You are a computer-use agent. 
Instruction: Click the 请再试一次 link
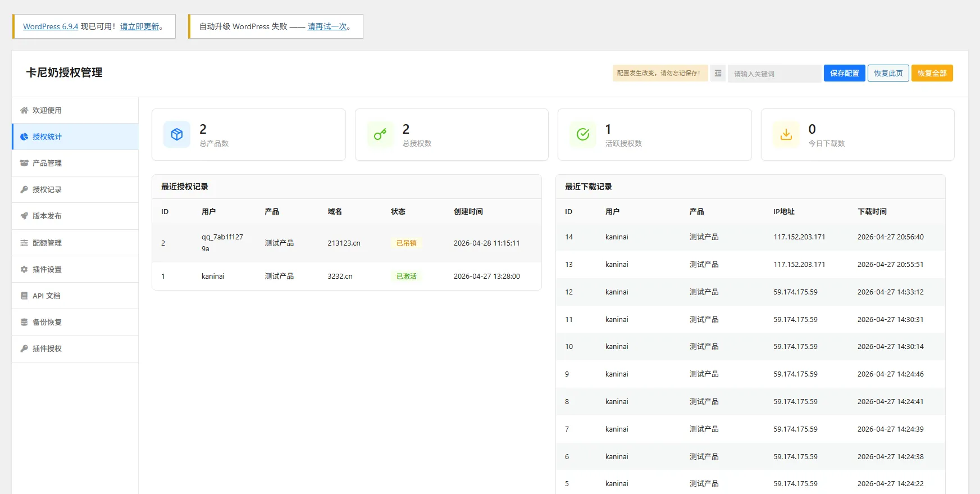pos(327,26)
